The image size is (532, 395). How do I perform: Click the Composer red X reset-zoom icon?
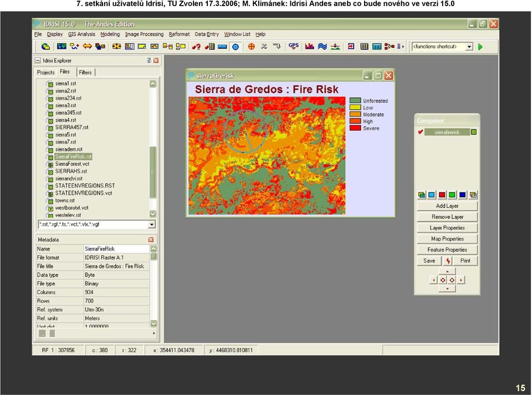[443, 280]
